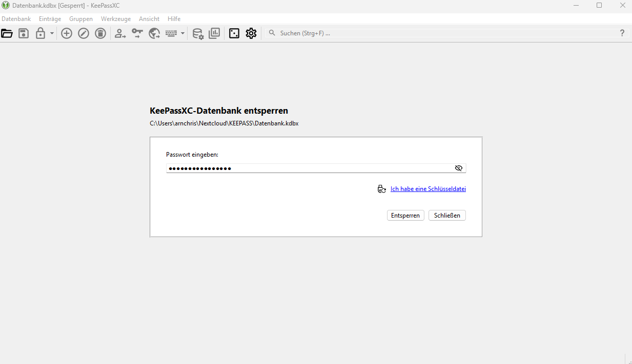Click the save database floppy icon
Viewport: 632px width, 364px height.
(x=24, y=33)
